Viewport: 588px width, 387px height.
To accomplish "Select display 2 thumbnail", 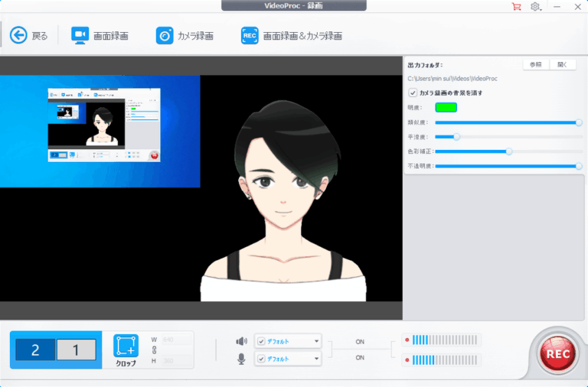I will click(x=35, y=350).
